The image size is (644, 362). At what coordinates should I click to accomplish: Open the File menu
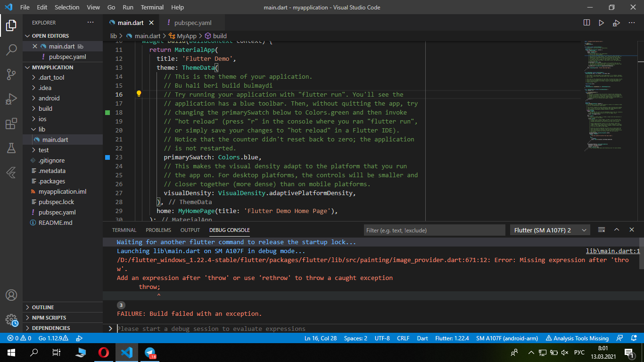(25, 8)
